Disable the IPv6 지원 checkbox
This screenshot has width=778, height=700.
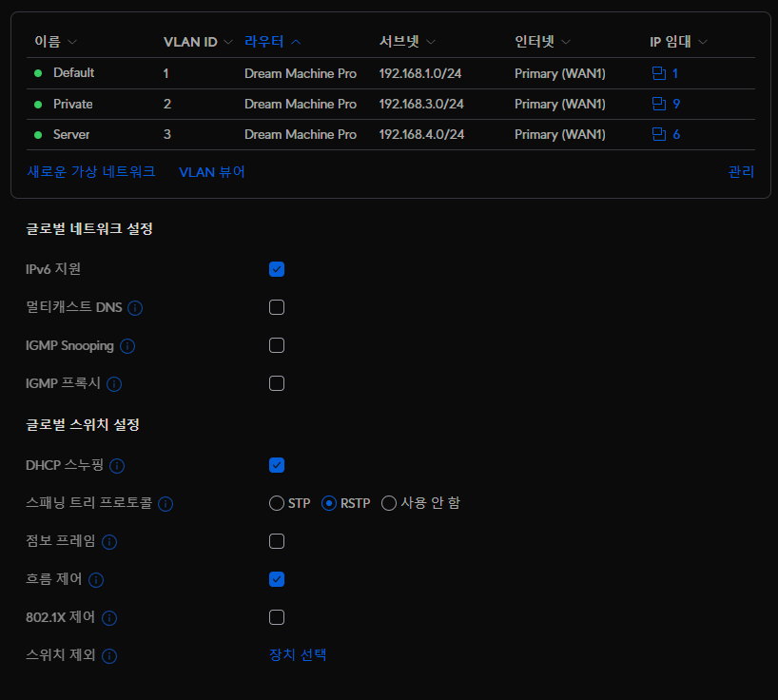(x=277, y=269)
